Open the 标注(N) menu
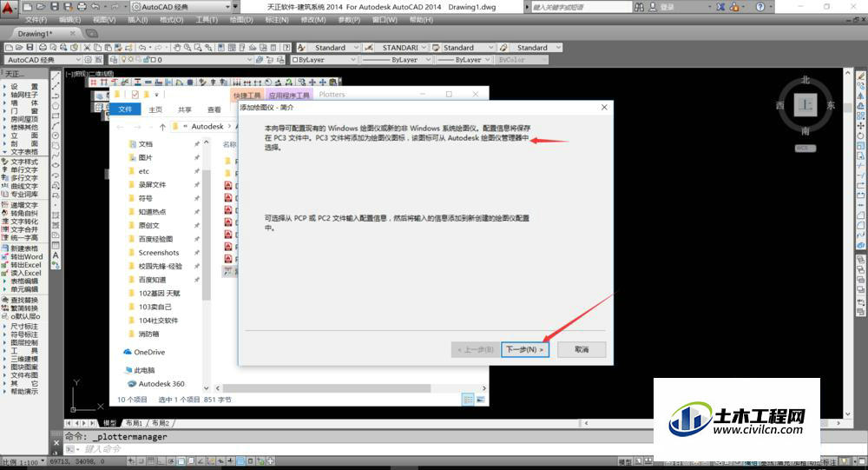This screenshot has height=470, width=868. pyautogui.click(x=277, y=20)
